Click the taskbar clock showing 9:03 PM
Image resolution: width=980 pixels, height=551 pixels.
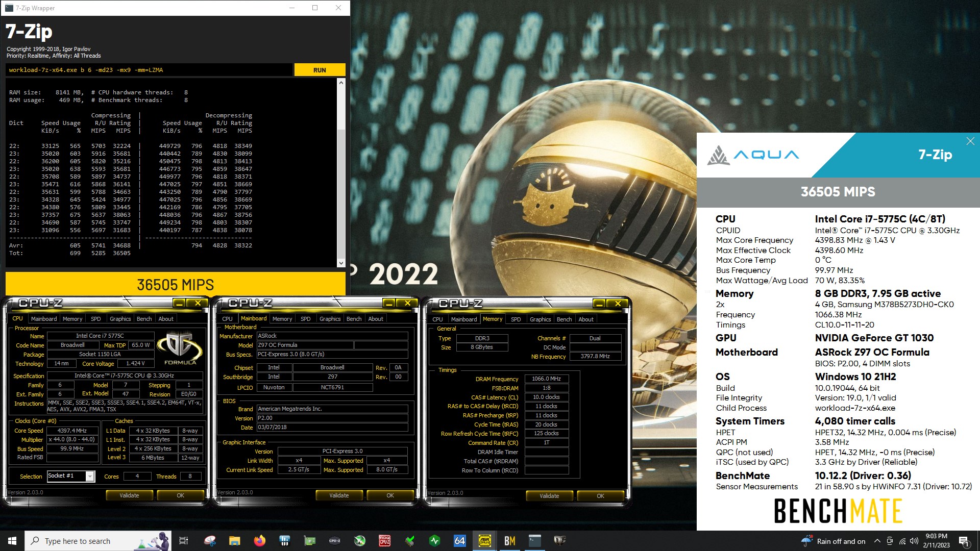(x=936, y=541)
